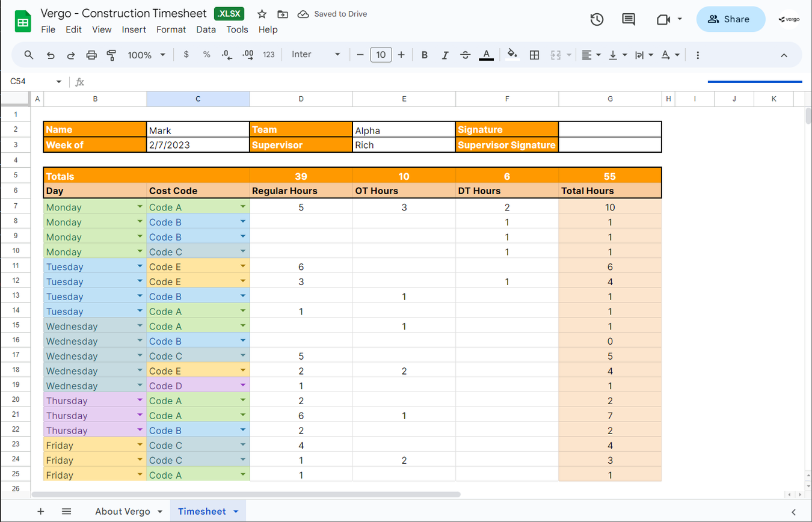The height and width of the screenshot is (522, 812).
Task: Open the Help menu
Action: click(268, 29)
